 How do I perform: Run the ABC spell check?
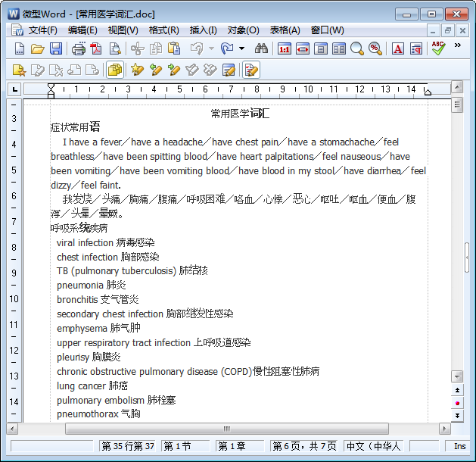438,48
